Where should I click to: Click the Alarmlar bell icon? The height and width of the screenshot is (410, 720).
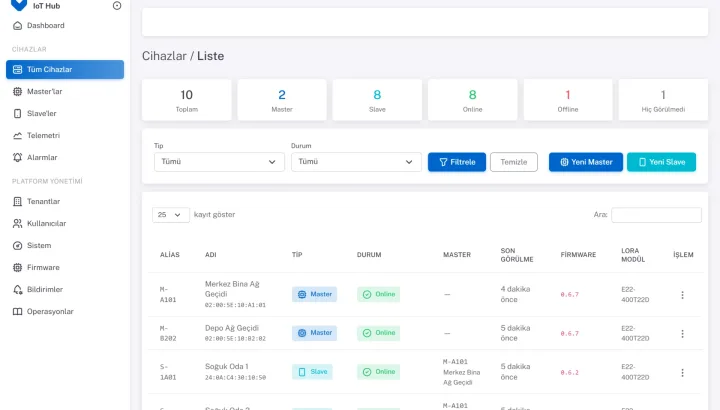tap(17, 157)
